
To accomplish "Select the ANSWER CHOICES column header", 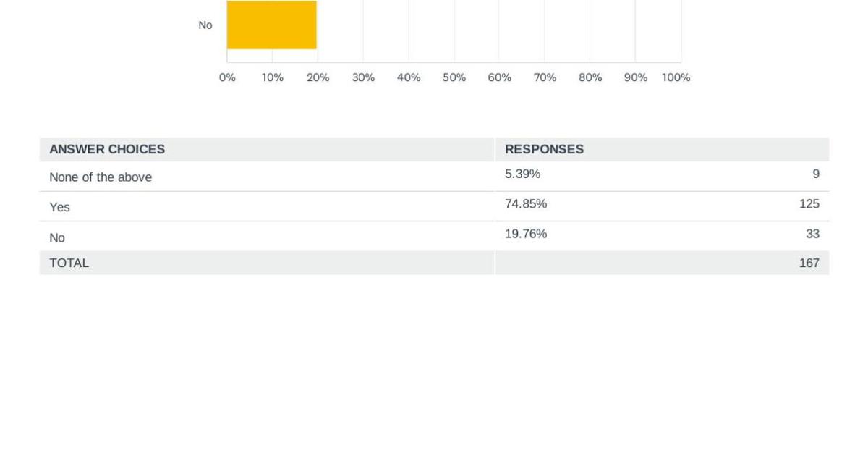I will click(x=107, y=149).
